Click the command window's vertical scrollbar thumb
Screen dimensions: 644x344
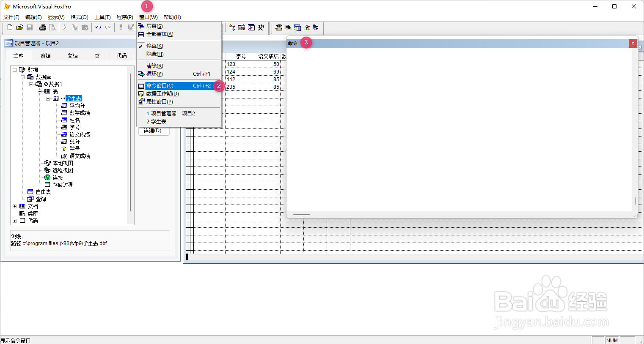[635, 201]
